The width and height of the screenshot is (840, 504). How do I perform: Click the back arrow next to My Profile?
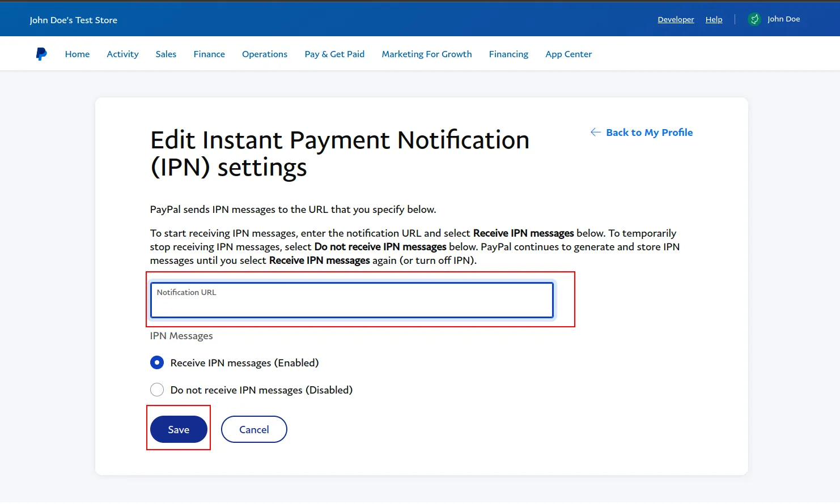pyautogui.click(x=595, y=132)
